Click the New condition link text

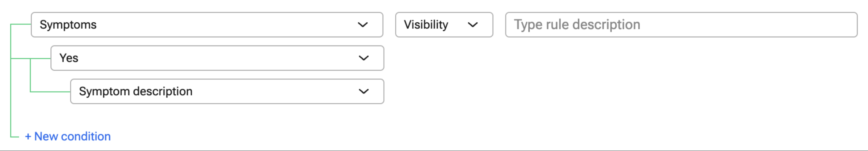(72, 137)
